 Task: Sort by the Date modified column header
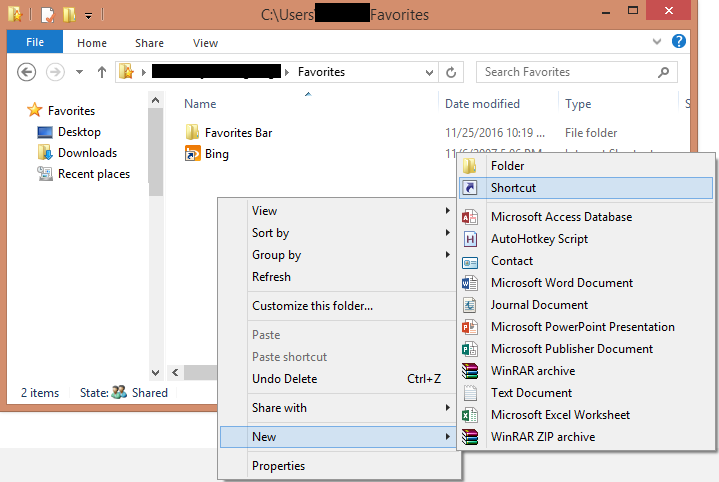[482, 104]
